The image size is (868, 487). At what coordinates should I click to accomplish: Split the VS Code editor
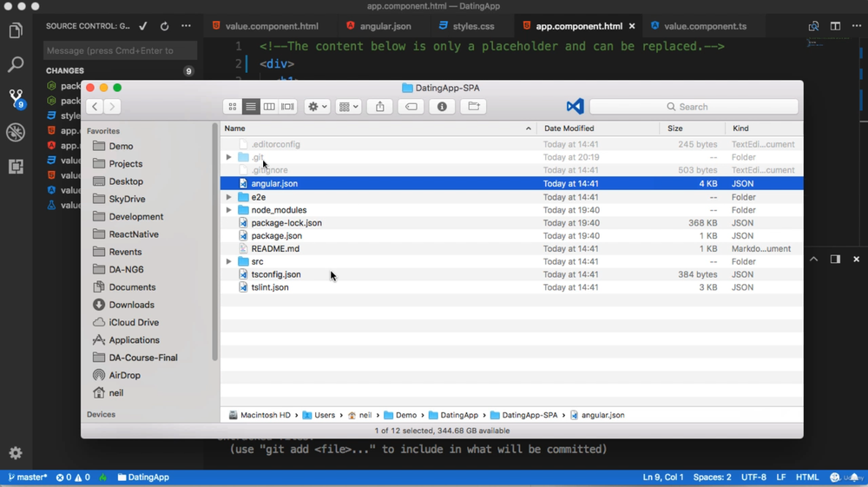tap(835, 26)
